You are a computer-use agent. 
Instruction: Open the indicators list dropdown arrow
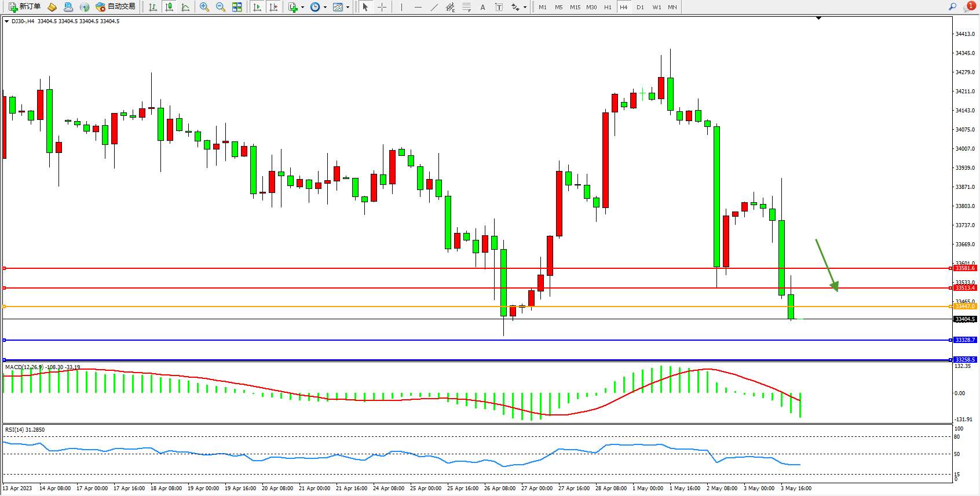302,8
